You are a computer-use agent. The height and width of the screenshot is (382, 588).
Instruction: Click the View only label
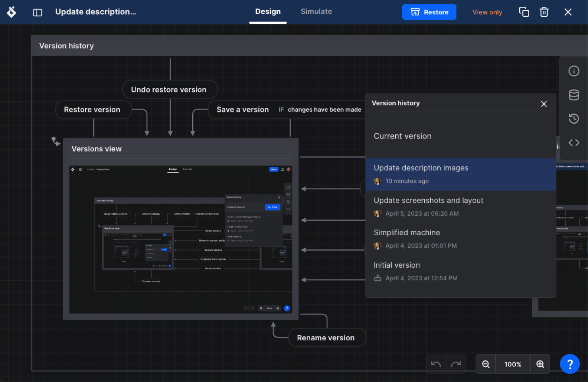click(x=487, y=12)
